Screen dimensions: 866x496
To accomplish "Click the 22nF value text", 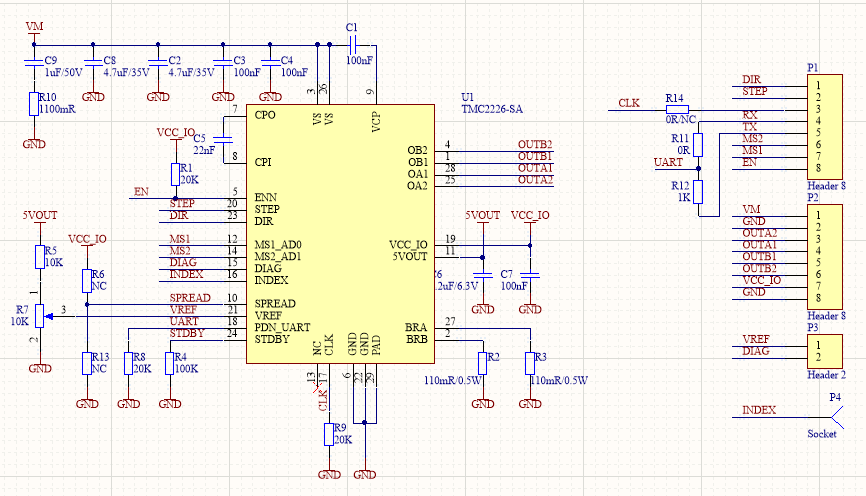I will point(204,150).
